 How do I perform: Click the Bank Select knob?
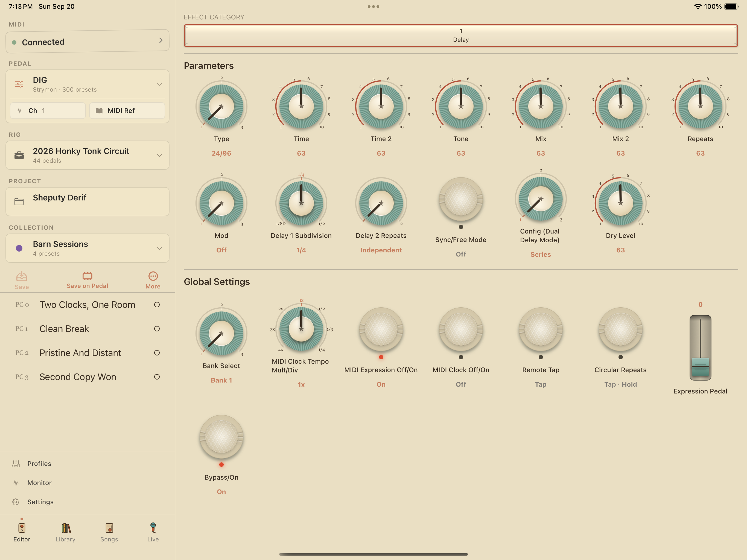click(x=221, y=333)
